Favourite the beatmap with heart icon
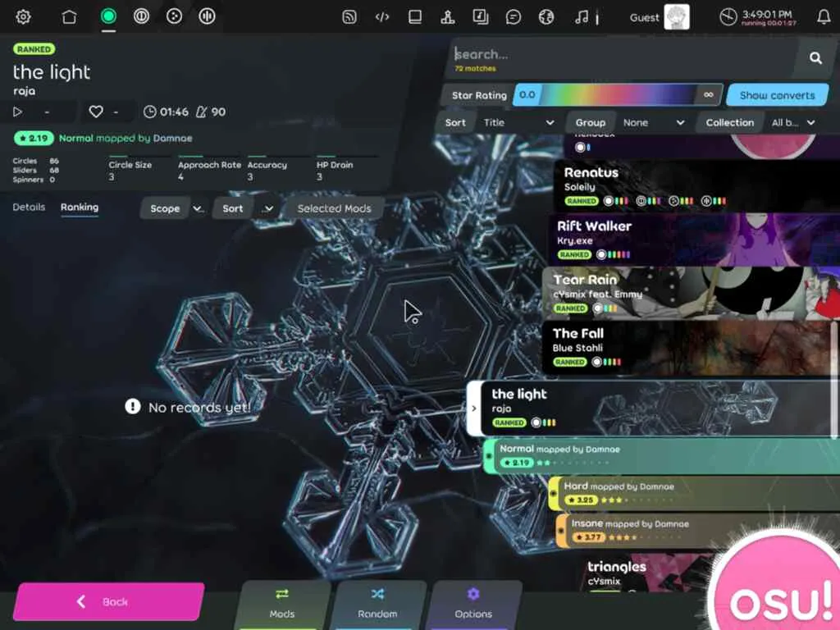The width and height of the screenshot is (840, 630). coord(96,112)
